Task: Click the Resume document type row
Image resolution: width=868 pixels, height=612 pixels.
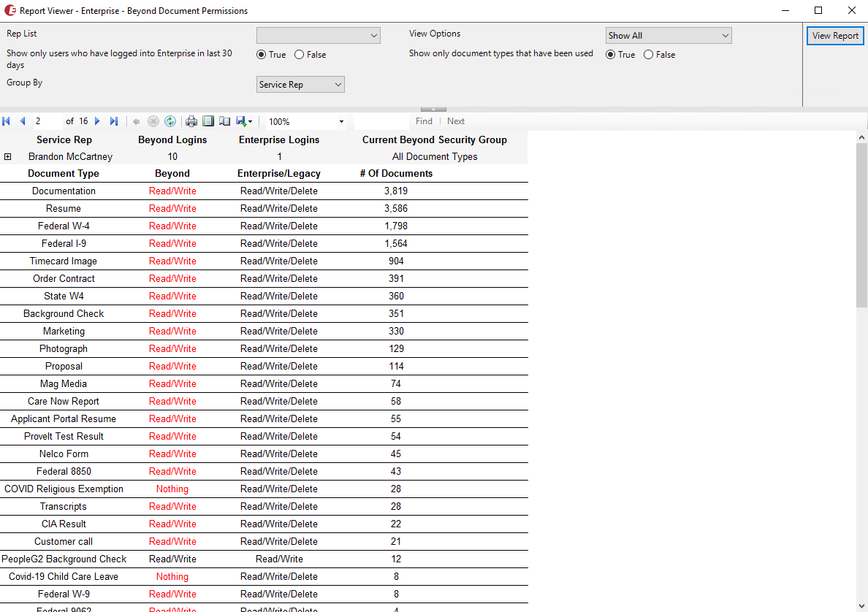Action: 63,209
